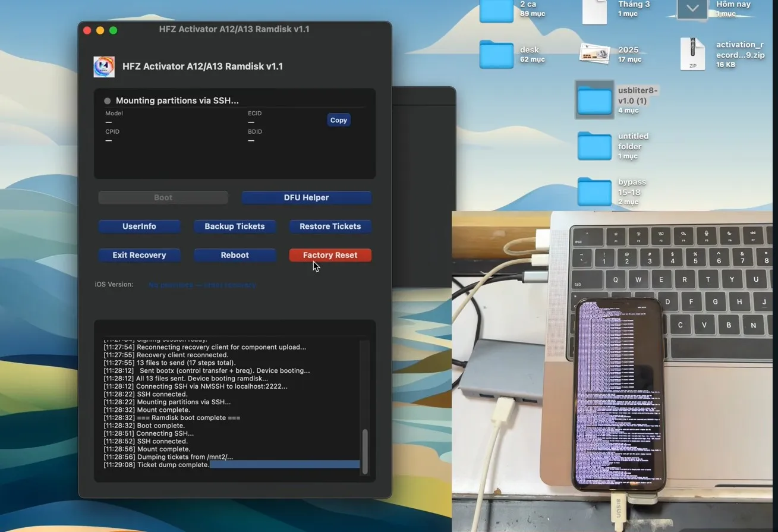Image resolution: width=778 pixels, height=532 pixels.
Task: Click the disabled Boot button
Action: (x=163, y=197)
